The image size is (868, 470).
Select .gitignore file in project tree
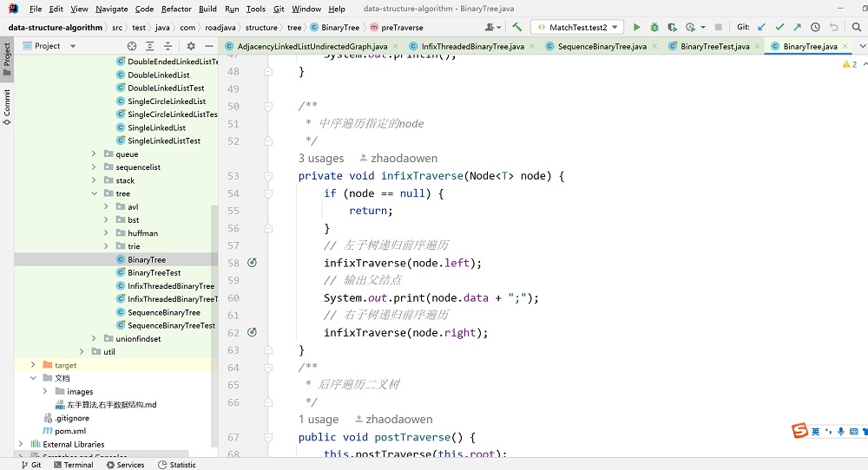[72, 417]
